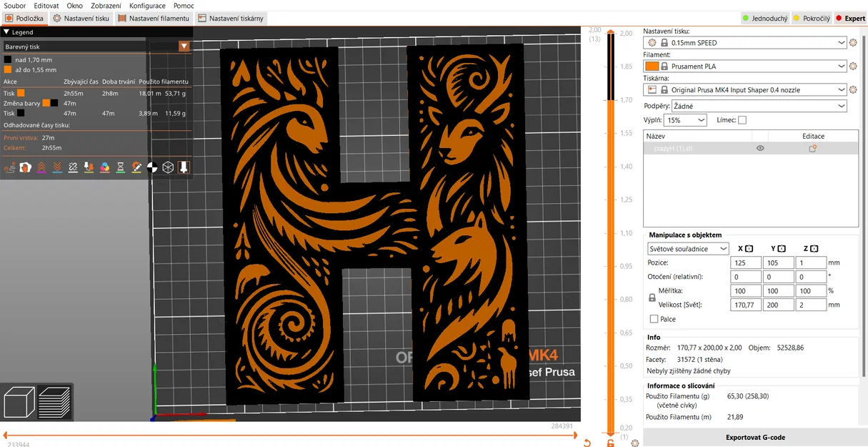Click vertical slider settings cog at bottom

pos(636,443)
